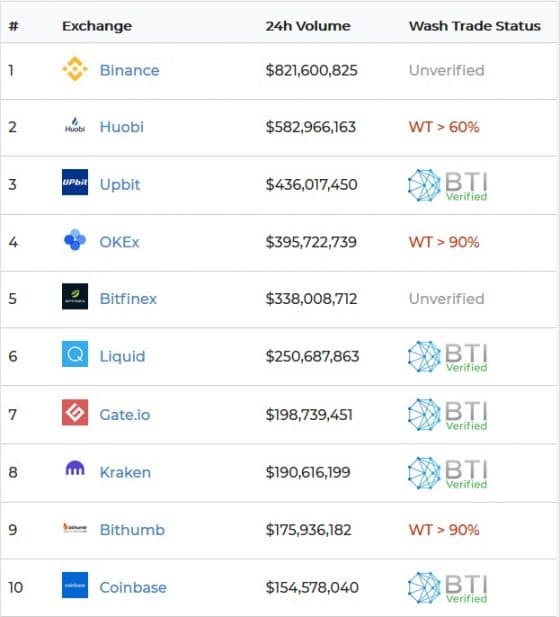Click the Gate.io logo icon

tap(75, 412)
